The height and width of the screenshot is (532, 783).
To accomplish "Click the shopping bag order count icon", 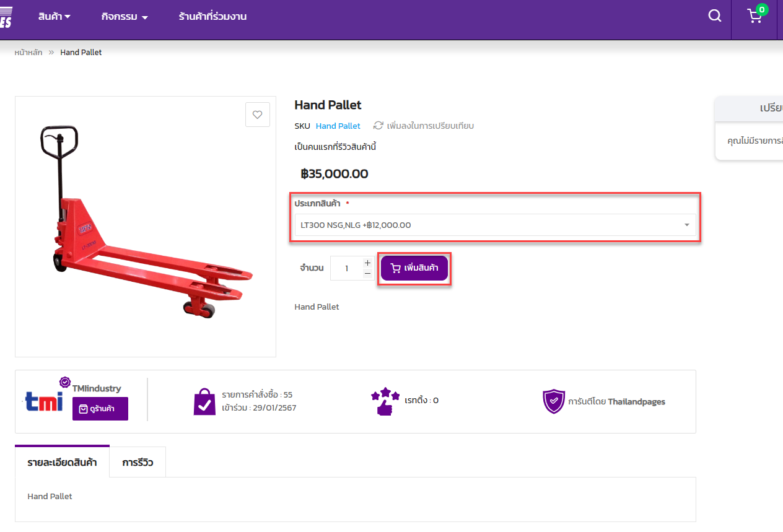I will tap(204, 401).
